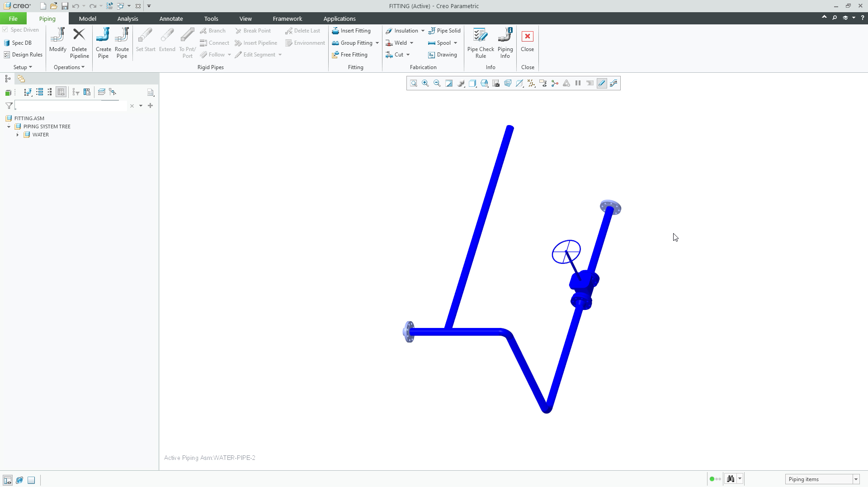Click the Zoom In icon
The width and height of the screenshot is (868, 487).
425,83
